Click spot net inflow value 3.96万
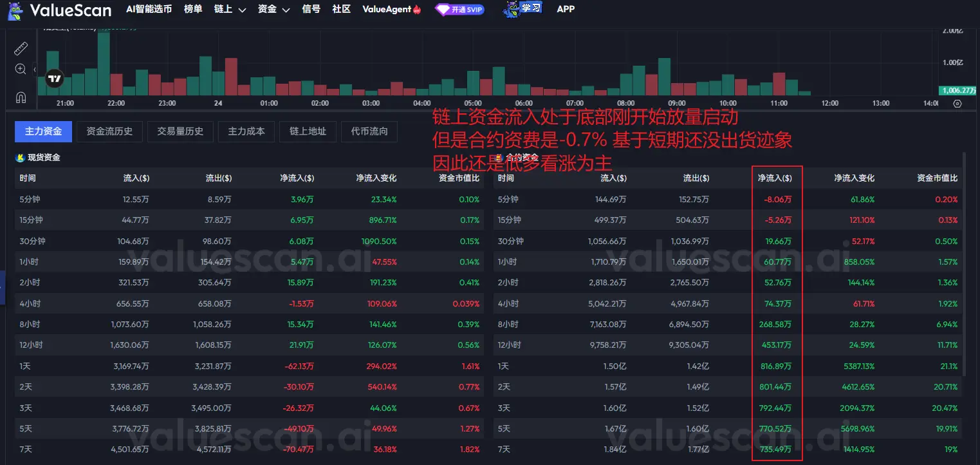The image size is (980, 465). [302, 200]
